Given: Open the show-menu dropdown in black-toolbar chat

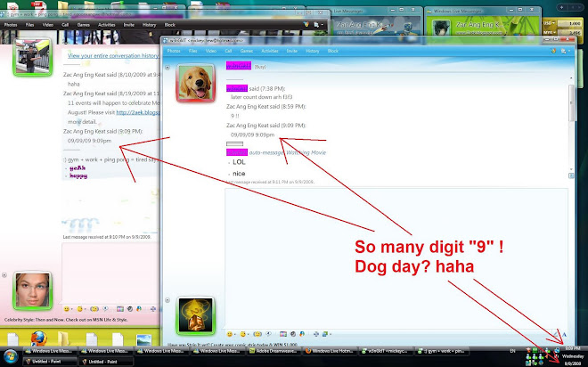Looking at the screenshot, I should [x=318, y=25].
